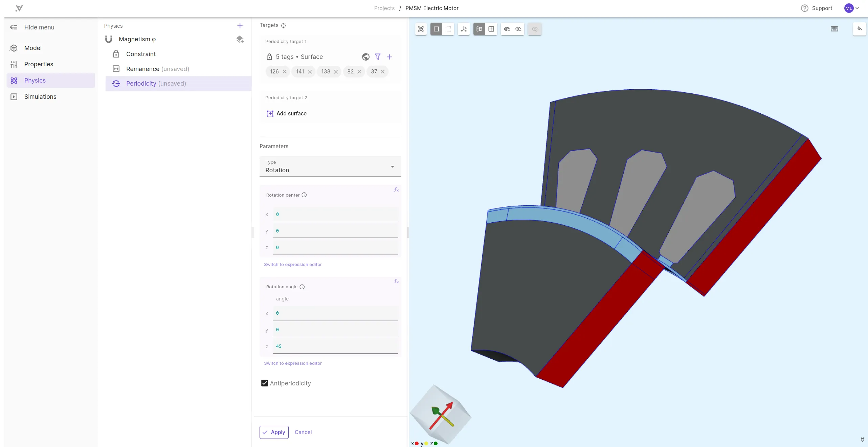868x447 pixels.
Task: Select Magnetism φ in physics tree
Action: point(137,39)
